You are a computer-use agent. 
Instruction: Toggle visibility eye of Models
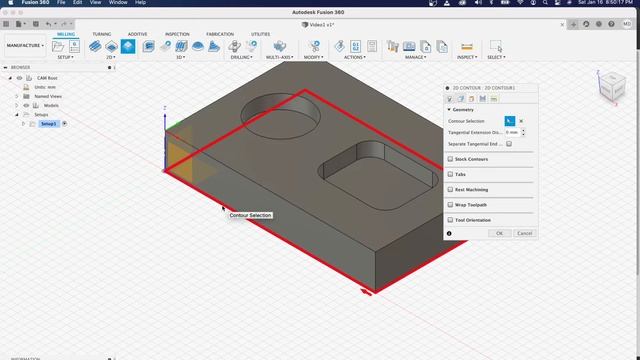pyautogui.click(x=27, y=105)
